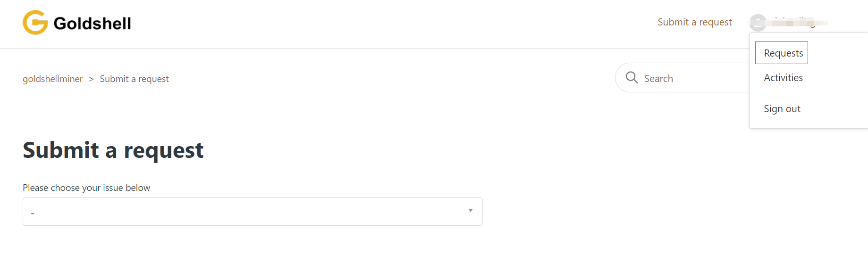This screenshot has width=868, height=254.
Task: Click the breadcrumb separator arrow
Action: (91, 79)
